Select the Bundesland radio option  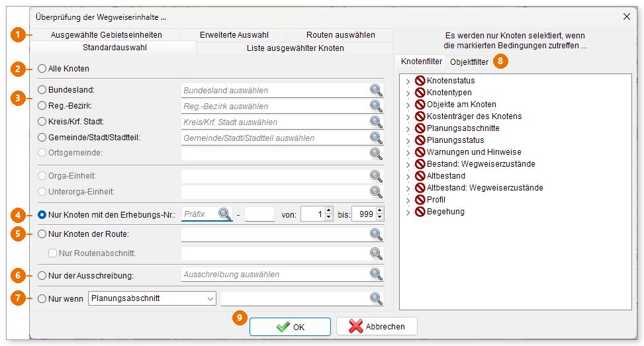[x=42, y=89]
